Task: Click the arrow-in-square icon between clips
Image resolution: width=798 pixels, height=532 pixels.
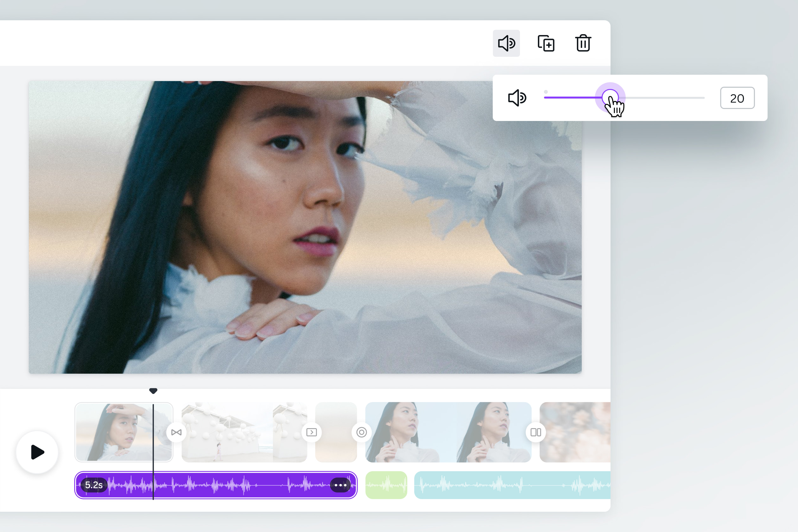Action: pyautogui.click(x=312, y=432)
